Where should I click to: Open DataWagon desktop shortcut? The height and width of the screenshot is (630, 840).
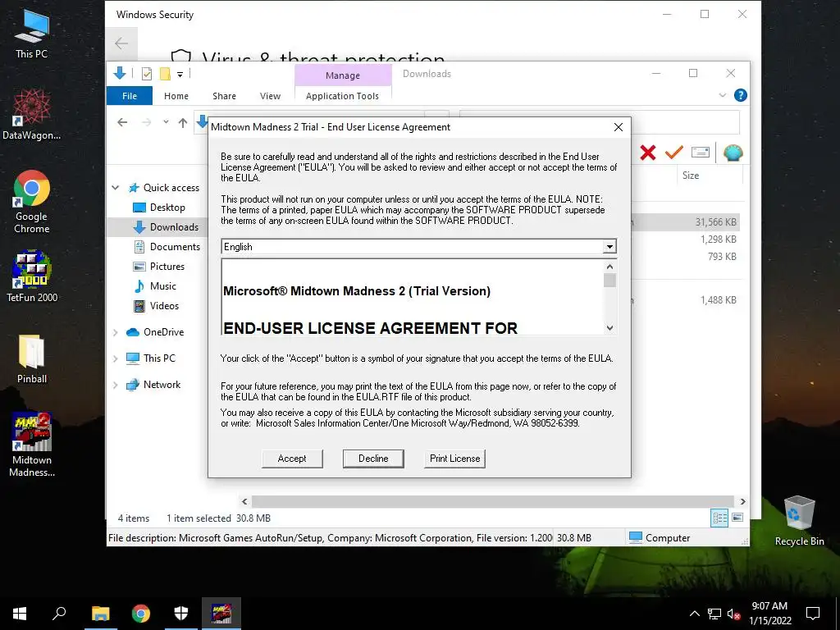point(32,114)
